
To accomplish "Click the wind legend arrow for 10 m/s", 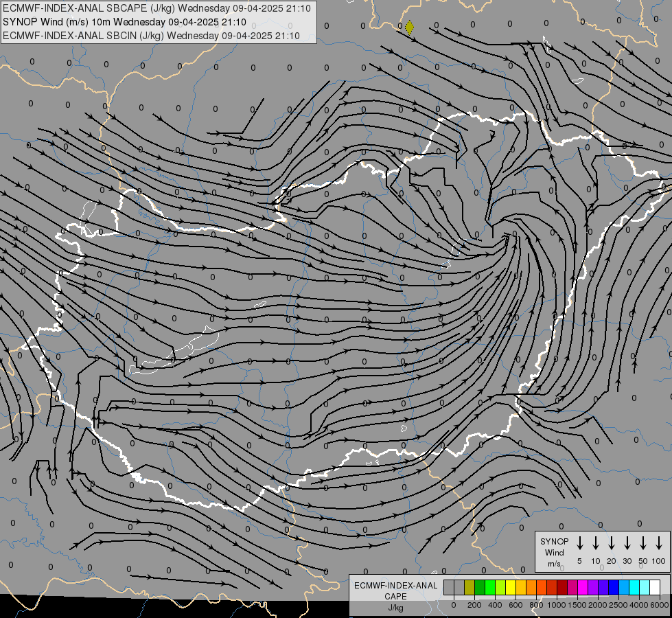I will tap(596, 543).
